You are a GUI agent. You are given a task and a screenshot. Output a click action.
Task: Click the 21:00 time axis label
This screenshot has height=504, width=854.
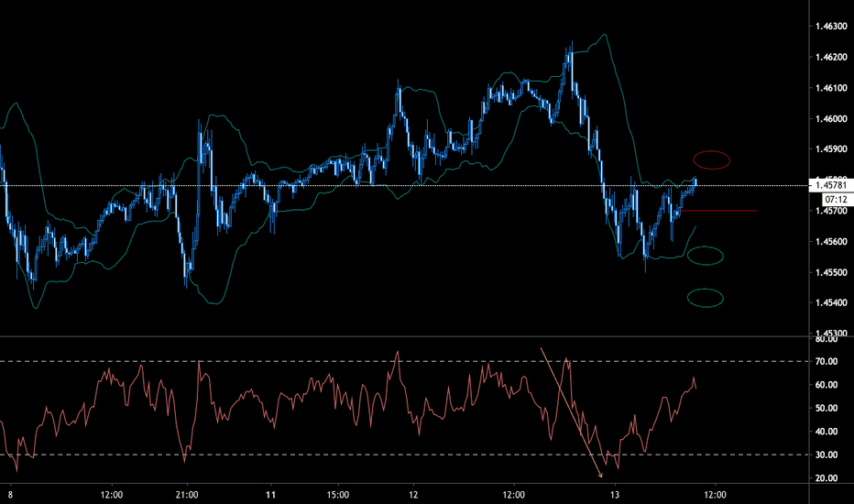coord(187,495)
